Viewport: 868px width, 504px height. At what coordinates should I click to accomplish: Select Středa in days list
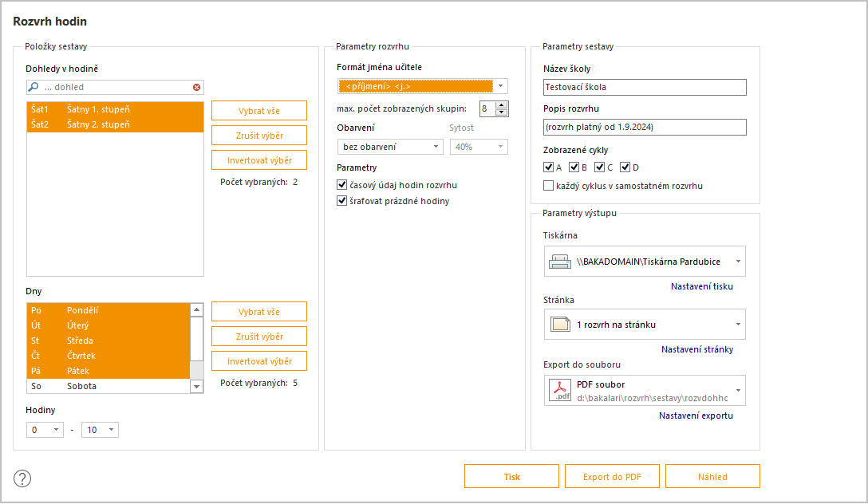108,341
